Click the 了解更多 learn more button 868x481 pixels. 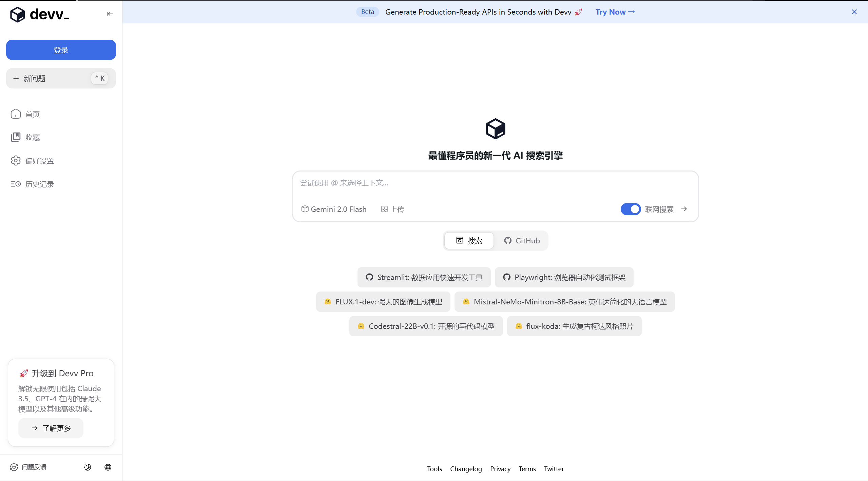pos(51,428)
